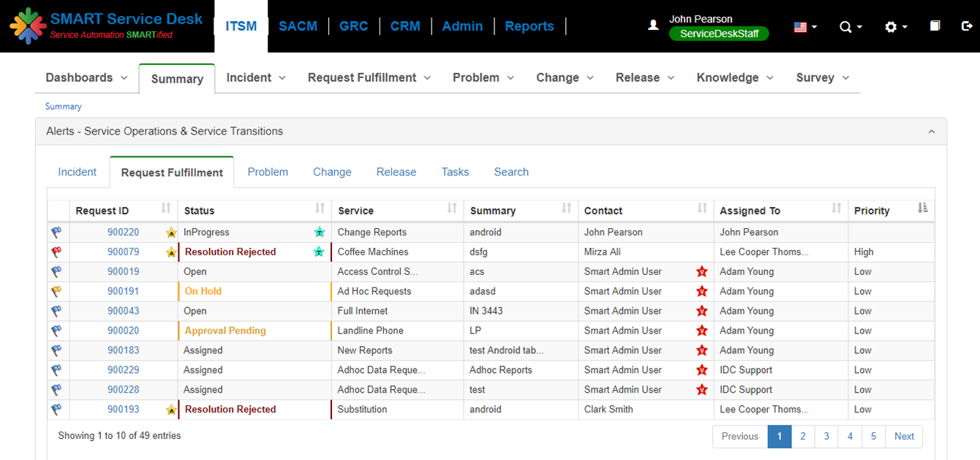Go to page 3 of results

[826, 436]
